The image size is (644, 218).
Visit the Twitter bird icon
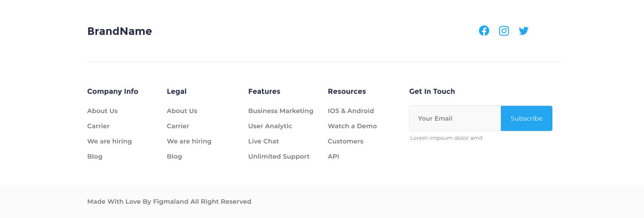(524, 31)
